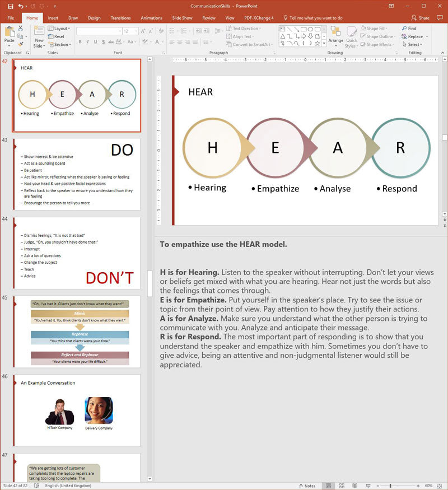Zoom out with the minus button
Screen dimensions: 448x490
click(377, 486)
